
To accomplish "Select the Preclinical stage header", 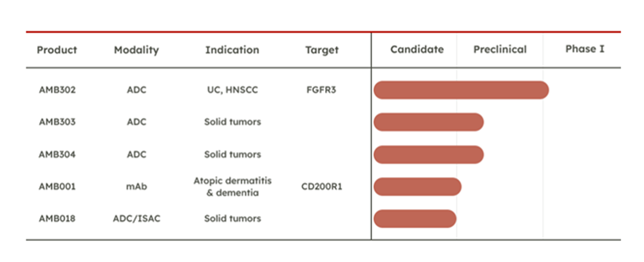I will click(500, 49).
